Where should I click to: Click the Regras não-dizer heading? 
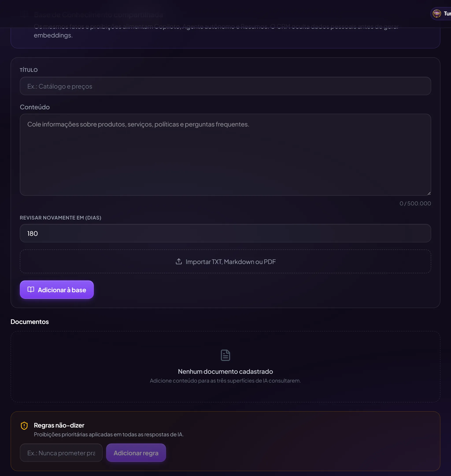pos(59,425)
